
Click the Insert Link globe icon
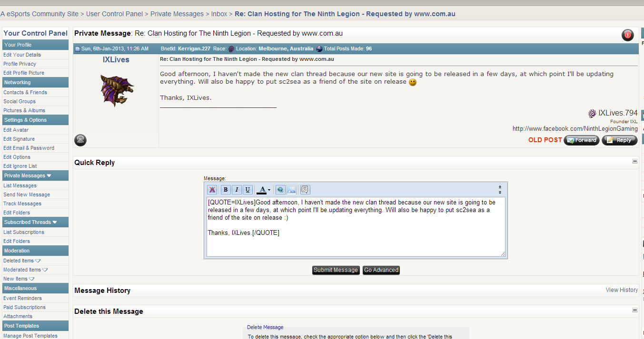tap(280, 190)
